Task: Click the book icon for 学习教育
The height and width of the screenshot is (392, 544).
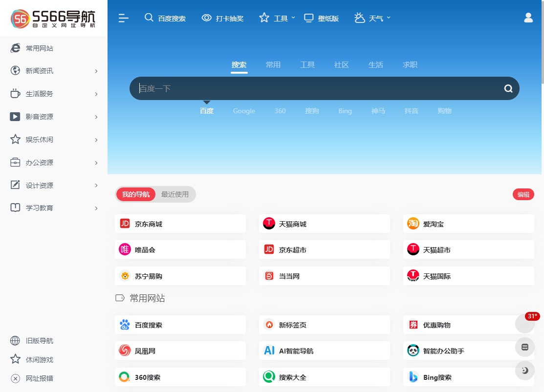Action: 15,207
